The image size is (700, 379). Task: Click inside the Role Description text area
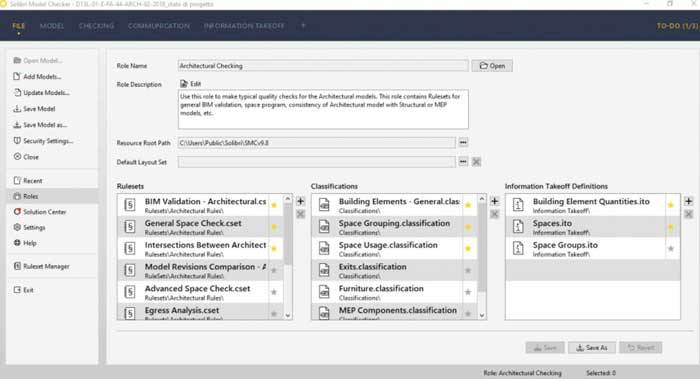(323, 109)
